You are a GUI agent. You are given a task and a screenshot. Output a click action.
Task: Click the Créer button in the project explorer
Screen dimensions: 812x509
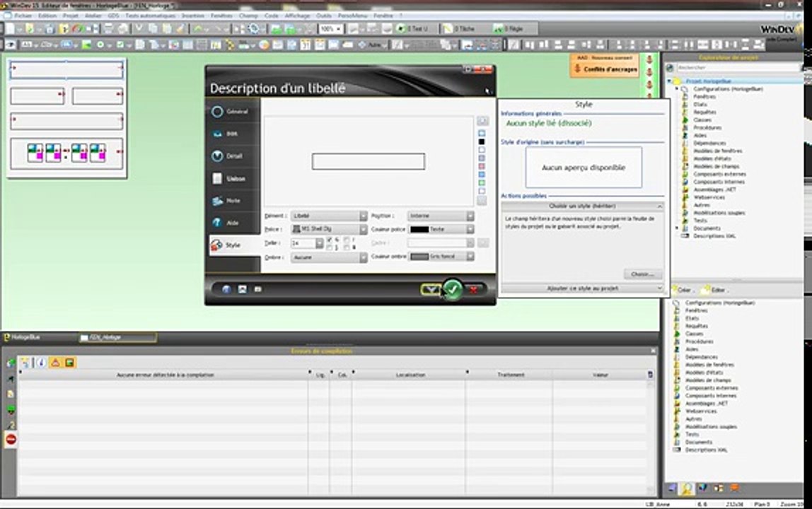tap(682, 290)
